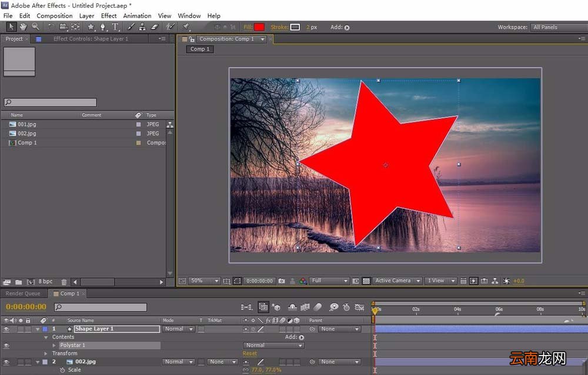Open 002.jpg TrkMat None dropdown
588x375 pixels.
click(x=223, y=362)
